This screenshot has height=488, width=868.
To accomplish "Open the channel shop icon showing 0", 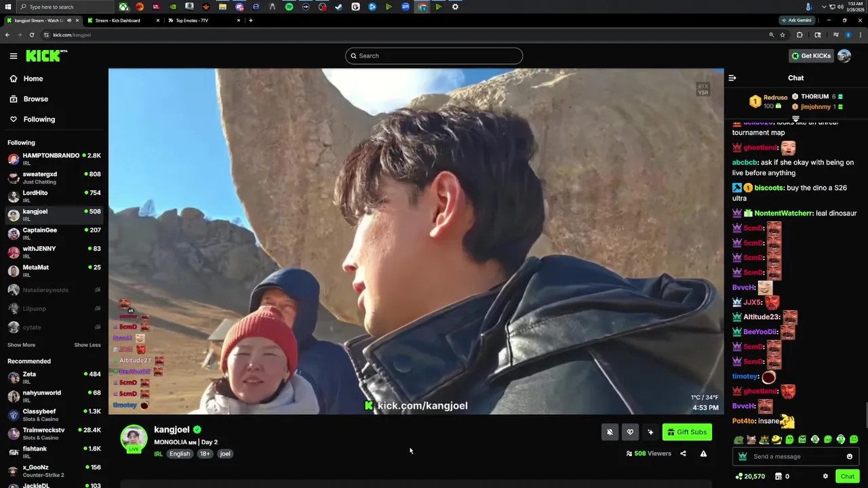I will tap(782, 476).
